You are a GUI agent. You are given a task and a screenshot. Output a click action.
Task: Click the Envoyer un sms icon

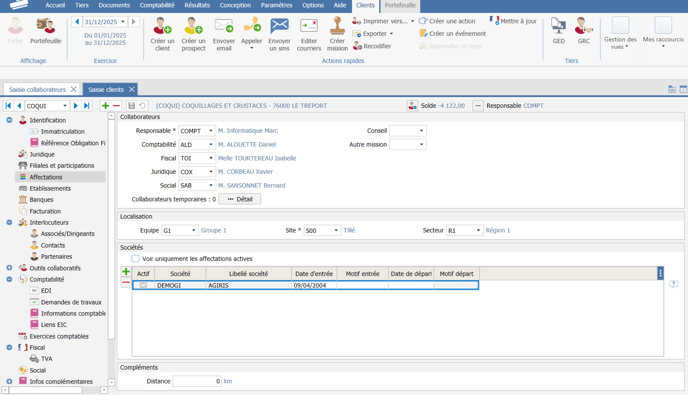(x=279, y=26)
